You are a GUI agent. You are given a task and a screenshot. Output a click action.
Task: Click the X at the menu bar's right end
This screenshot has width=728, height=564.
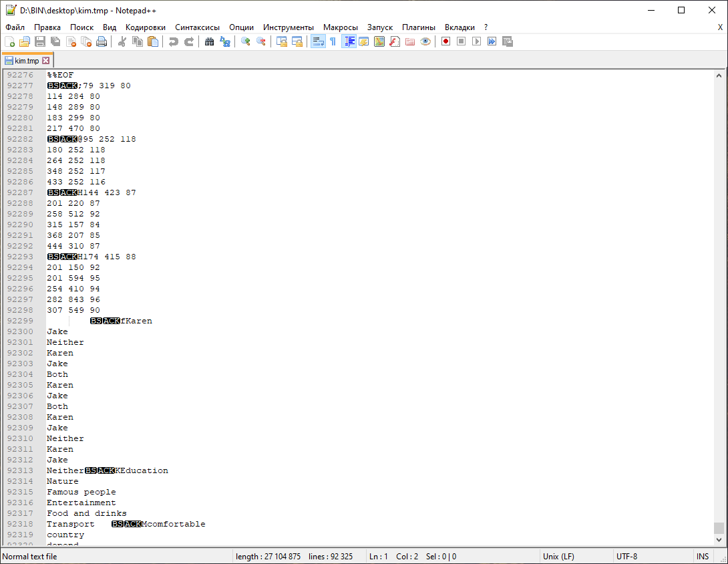coord(721,27)
